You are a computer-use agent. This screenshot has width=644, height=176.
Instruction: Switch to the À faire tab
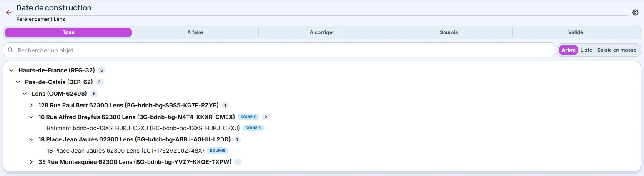195,32
